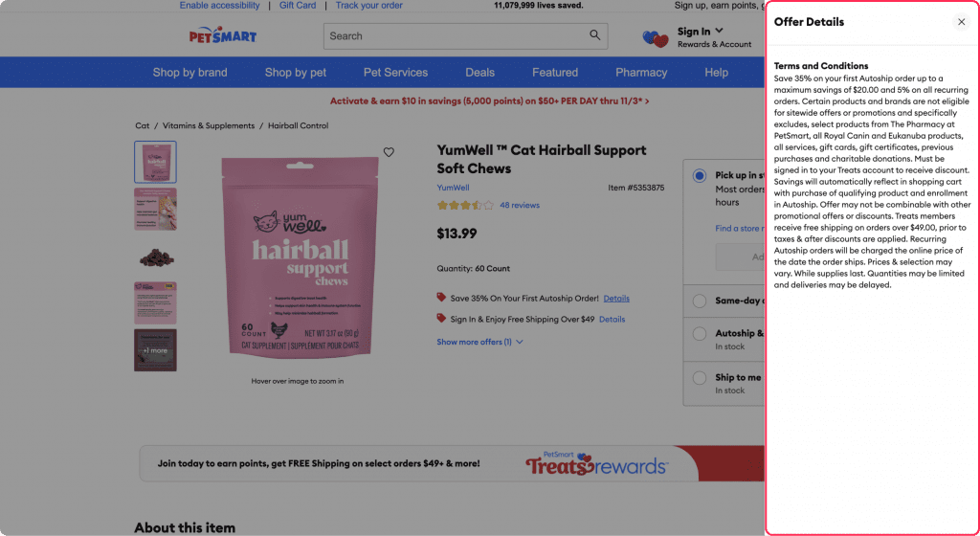Select the Pick up in store option
980x536 pixels.
pos(700,175)
